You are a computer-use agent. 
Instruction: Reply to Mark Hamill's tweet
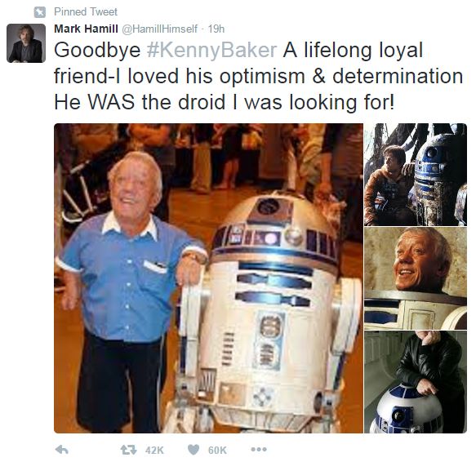62,450
